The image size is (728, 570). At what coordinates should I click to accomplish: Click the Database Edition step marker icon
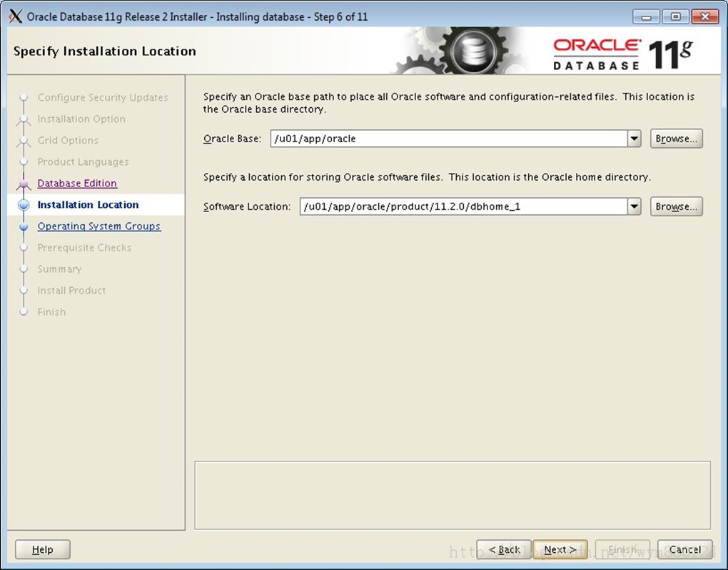[24, 184]
